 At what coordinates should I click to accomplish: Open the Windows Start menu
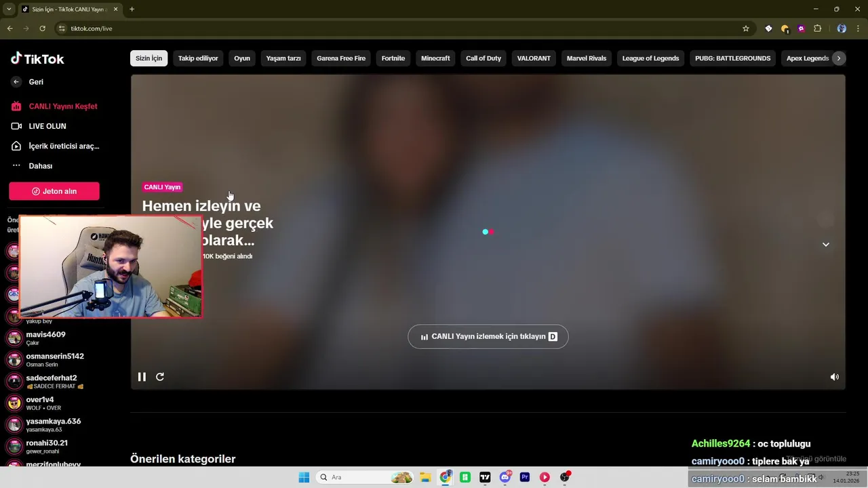click(304, 477)
